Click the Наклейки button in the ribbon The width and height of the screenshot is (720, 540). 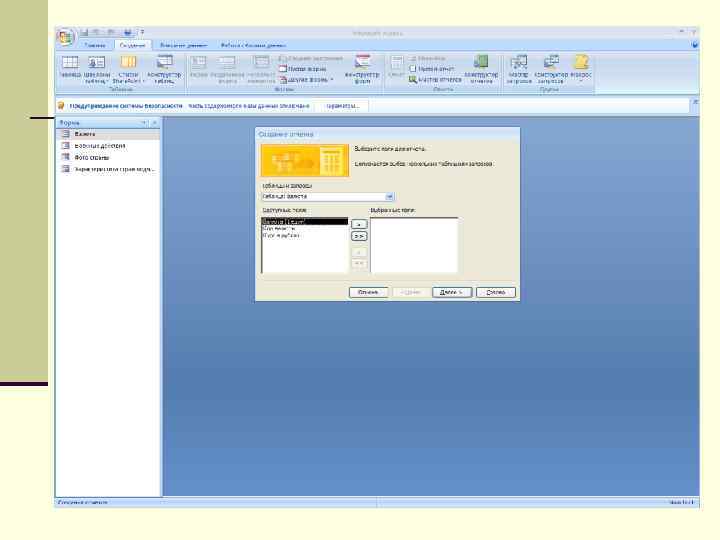click(x=427, y=59)
